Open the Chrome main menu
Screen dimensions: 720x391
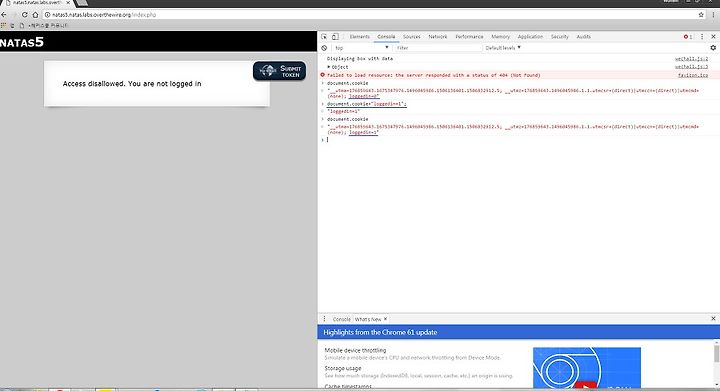713,15
